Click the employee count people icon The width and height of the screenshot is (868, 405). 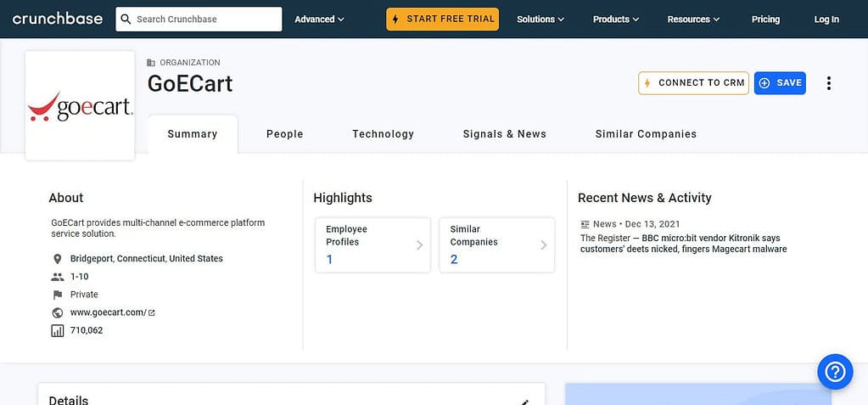click(57, 277)
